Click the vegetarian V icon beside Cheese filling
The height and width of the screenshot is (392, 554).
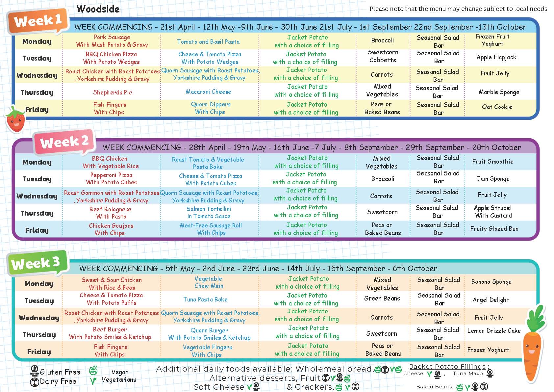click(x=429, y=374)
